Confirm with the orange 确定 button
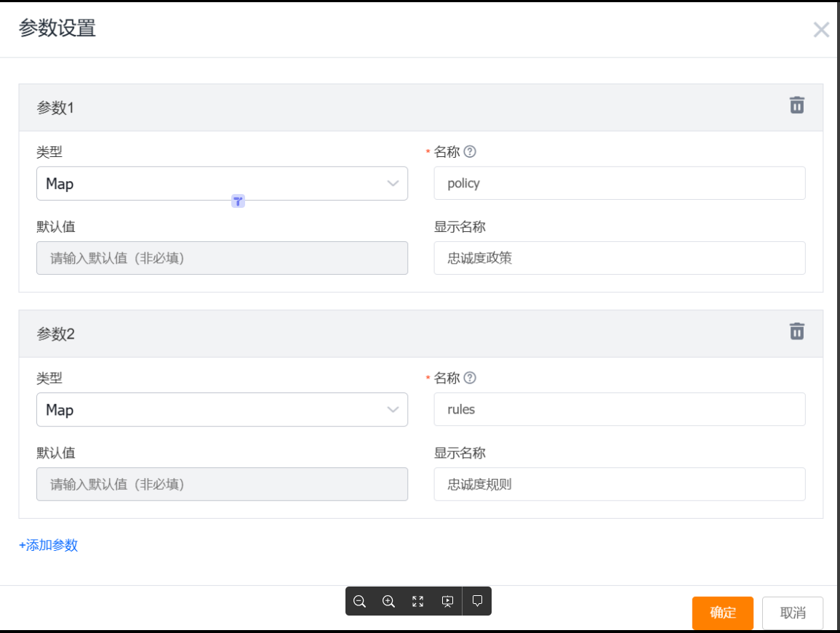 723,613
